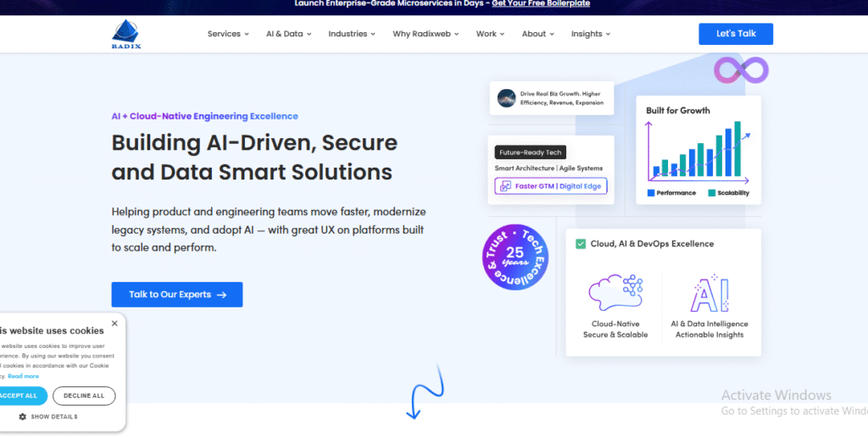Click the Let's Talk button
Image resolution: width=868 pixels, height=437 pixels.
pos(736,34)
